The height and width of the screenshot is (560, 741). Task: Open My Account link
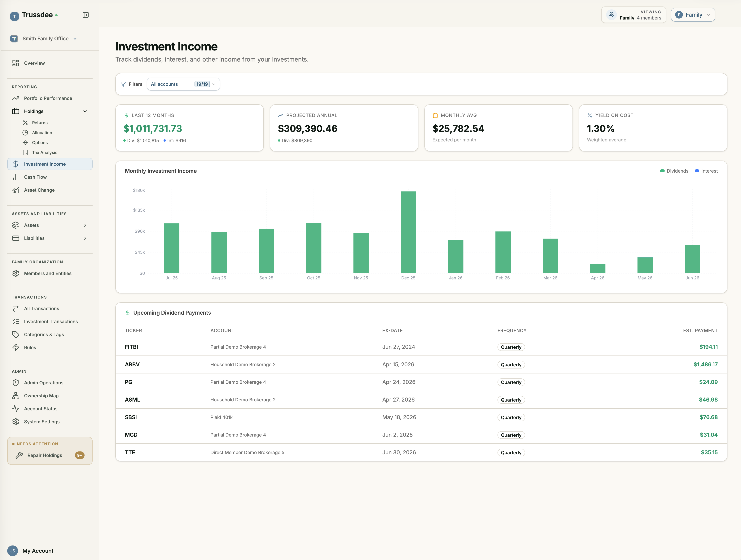click(38, 551)
